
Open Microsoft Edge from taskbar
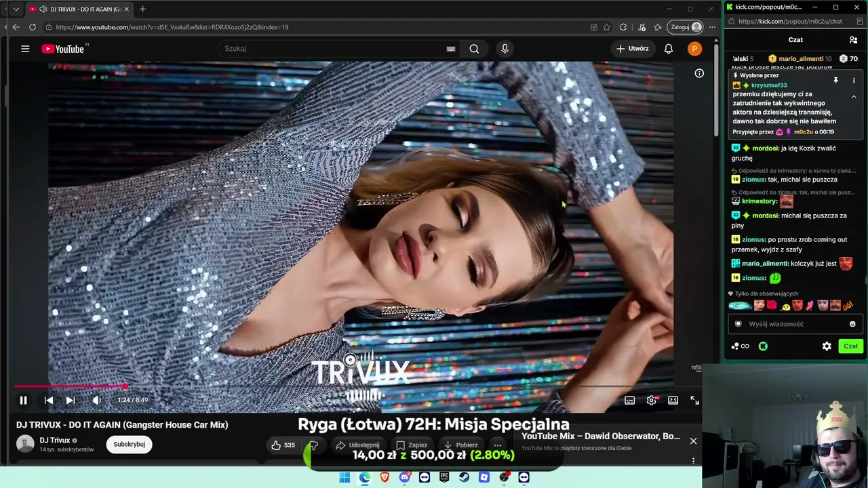365,478
